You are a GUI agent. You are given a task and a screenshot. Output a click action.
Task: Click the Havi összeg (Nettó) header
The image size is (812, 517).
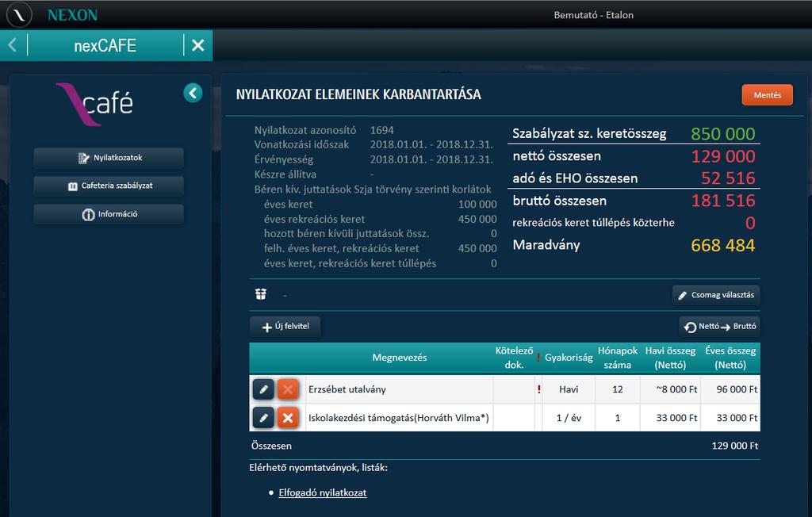point(670,358)
